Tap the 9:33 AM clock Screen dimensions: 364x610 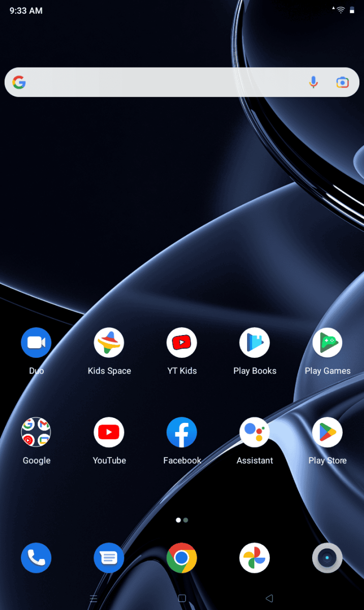click(26, 11)
